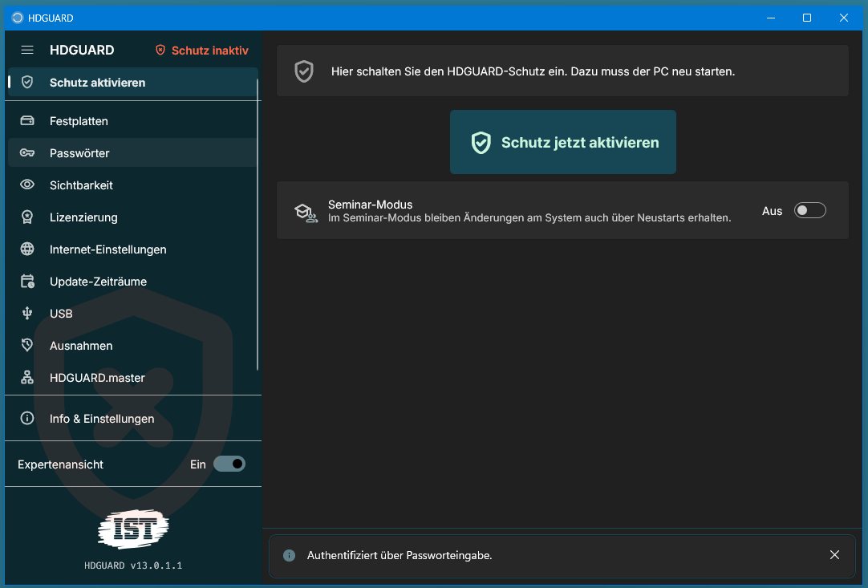The image size is (868, 588).
Task: Click the Seminar-Modus description sentence
Action: 529,218
